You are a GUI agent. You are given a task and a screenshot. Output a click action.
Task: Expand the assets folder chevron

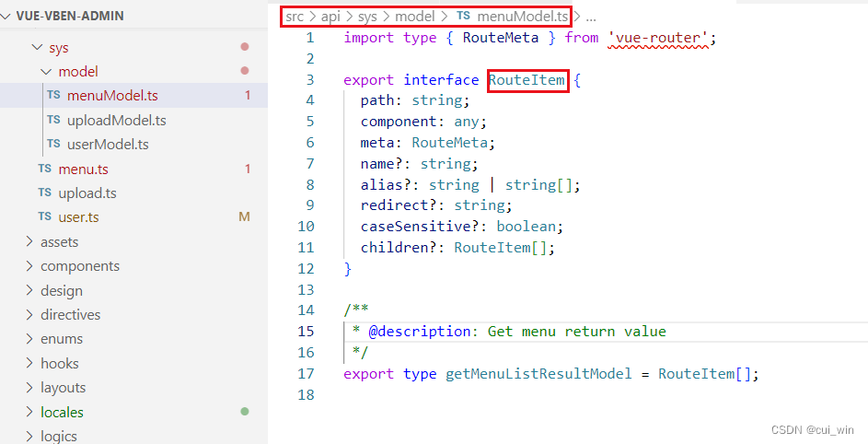click(29, 241)
